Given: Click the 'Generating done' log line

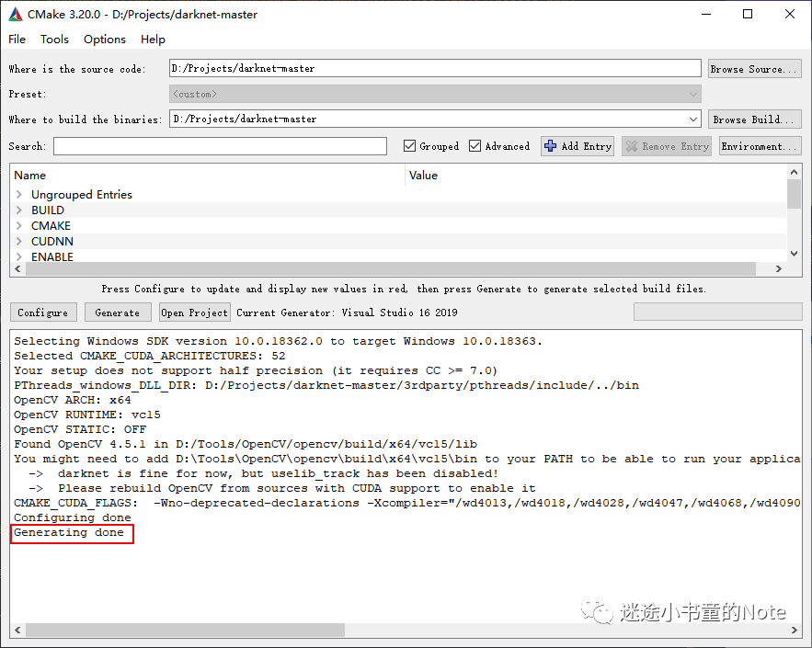Looking at the screenshot, I should pos(69,532).
